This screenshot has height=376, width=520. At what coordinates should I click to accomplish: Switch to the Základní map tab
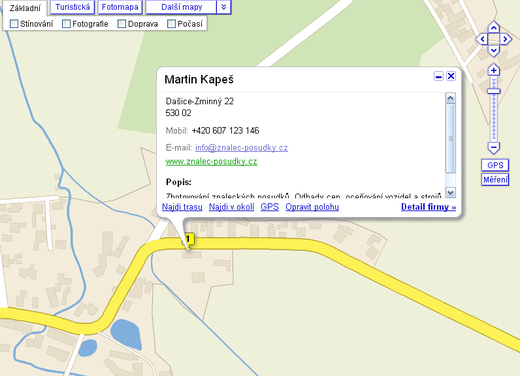(x=25, y=8)
